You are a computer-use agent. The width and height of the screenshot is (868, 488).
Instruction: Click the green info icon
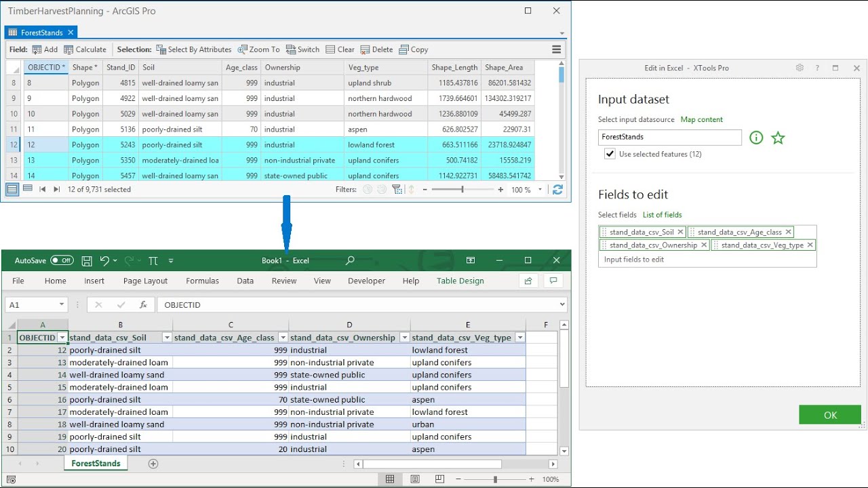point(756,138)
